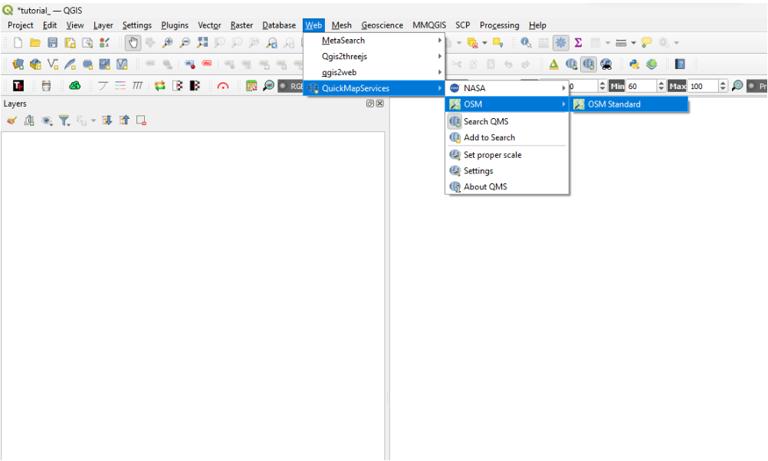Expand the NASA submenu arrow
This screenshot has width=768, height=461.
tap(564, 88)
